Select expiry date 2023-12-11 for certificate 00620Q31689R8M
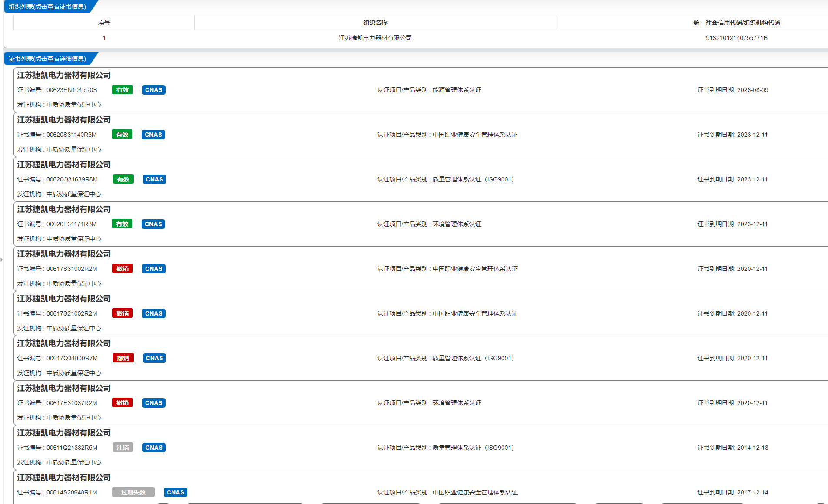 coord(752,179)
